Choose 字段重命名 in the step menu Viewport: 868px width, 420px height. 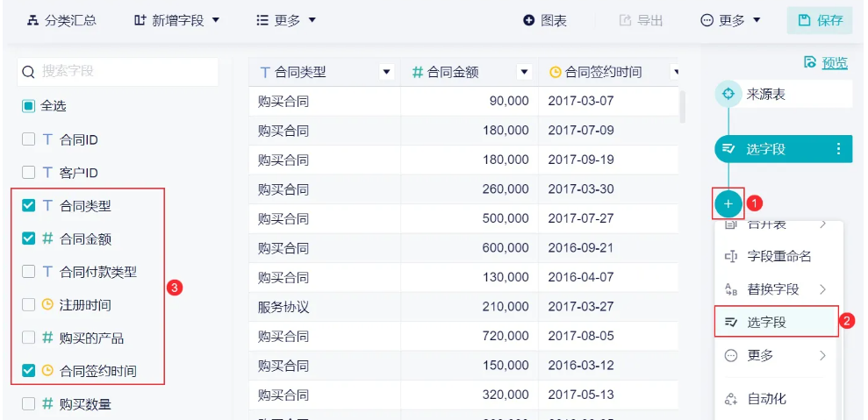pos(778,256)
